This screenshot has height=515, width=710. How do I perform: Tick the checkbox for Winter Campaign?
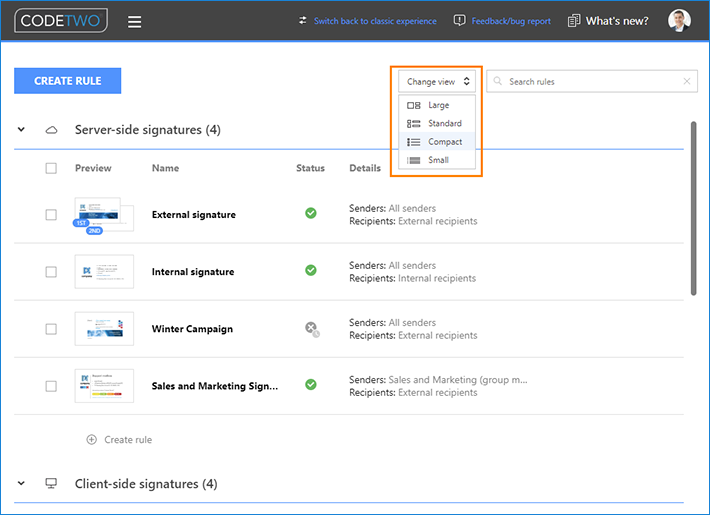click(51, 329)
